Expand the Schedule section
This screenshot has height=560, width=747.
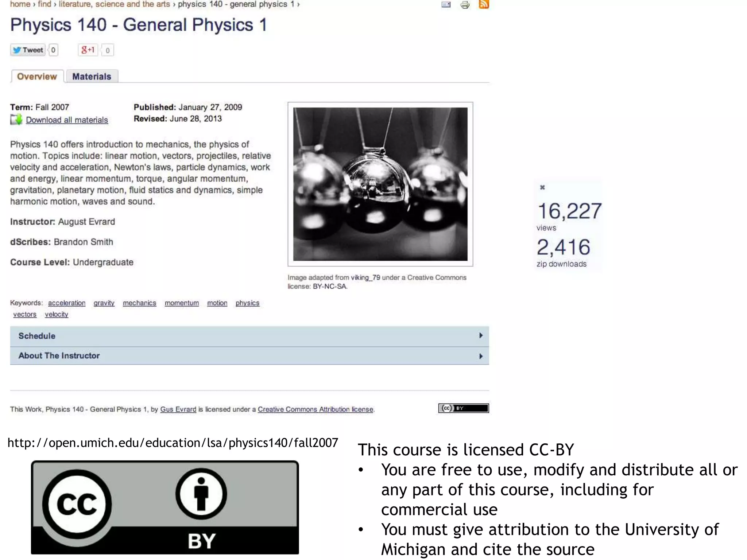coord(37,336)
